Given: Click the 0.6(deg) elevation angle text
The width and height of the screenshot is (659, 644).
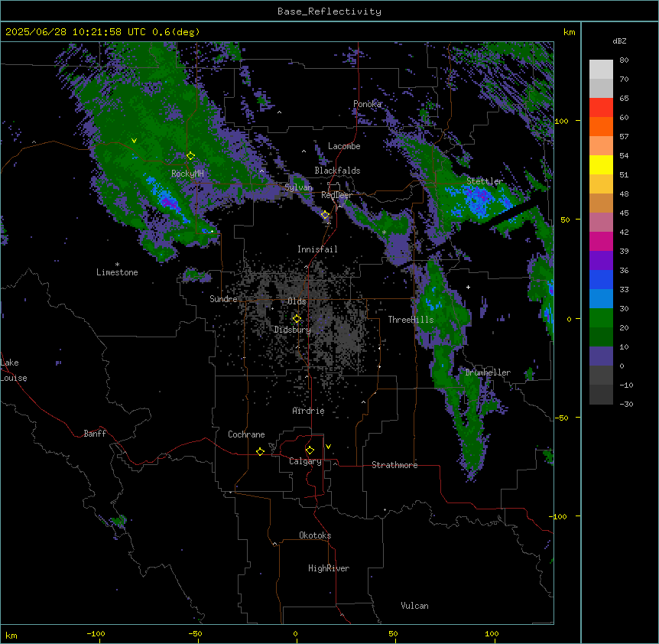Looking at the screenshot, I should pos(176,32).
